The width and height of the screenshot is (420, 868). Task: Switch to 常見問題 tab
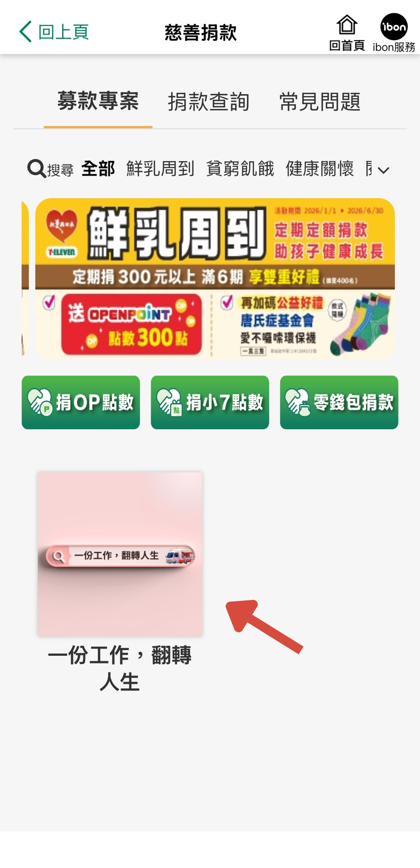pyautogui.click(x=320, y=102)
